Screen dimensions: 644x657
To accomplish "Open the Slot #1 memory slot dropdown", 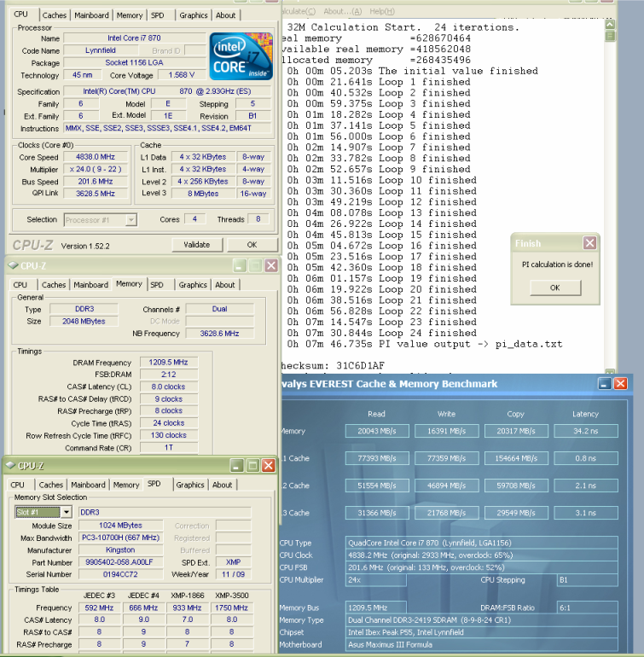I will [67, 512].
